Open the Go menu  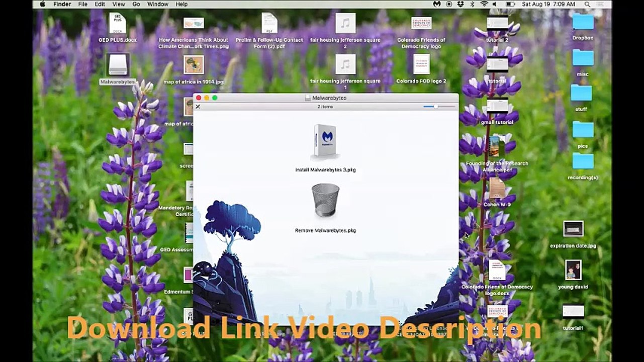(x=136, y=4)
